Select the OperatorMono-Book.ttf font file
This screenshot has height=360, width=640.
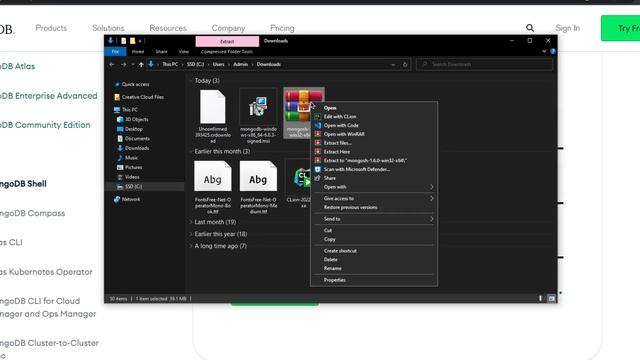[x=213, y=187]
